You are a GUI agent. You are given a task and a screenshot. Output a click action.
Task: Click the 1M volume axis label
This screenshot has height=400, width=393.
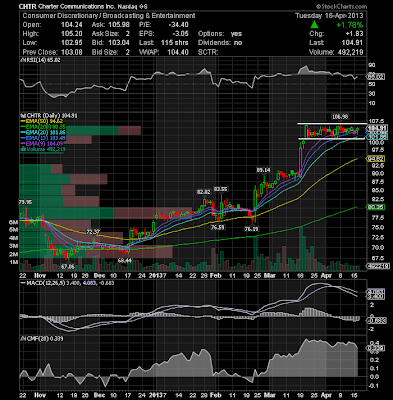pyautogui.click(x=13, y=262)
